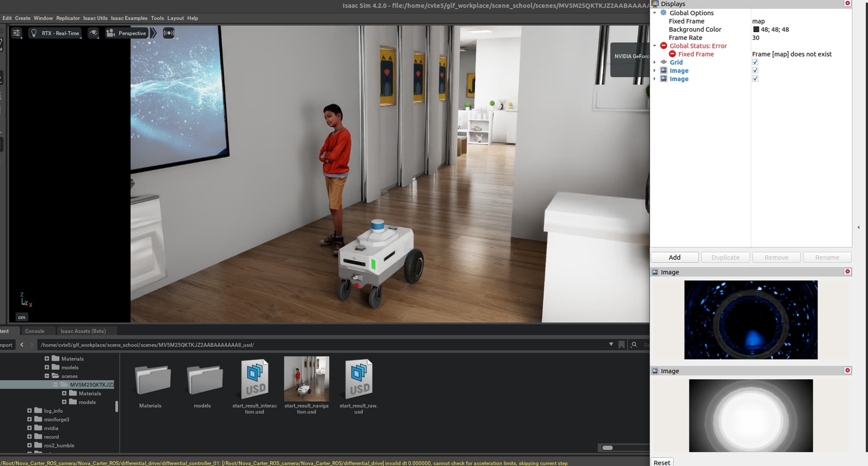
Task: Expand the log_info folder
Action: tap(29, 410)
